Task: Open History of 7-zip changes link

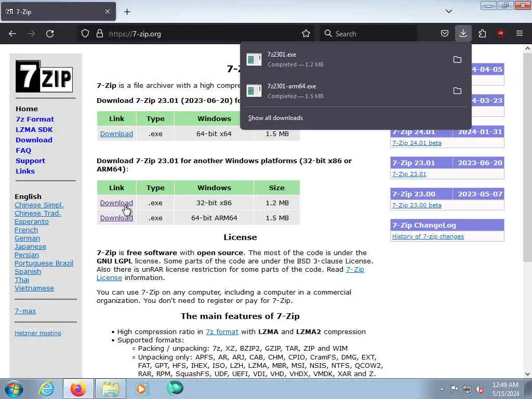Action: [x=428, y=236]
